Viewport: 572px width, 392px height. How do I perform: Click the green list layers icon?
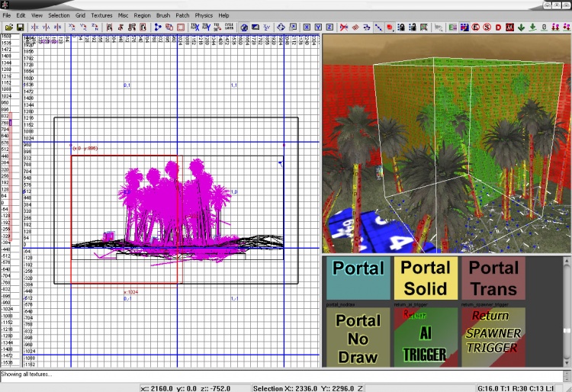point(453,27)
